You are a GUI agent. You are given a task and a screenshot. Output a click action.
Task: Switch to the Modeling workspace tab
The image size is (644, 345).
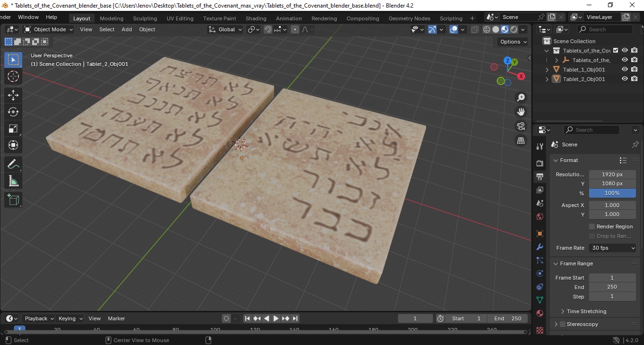click(111, 18)
